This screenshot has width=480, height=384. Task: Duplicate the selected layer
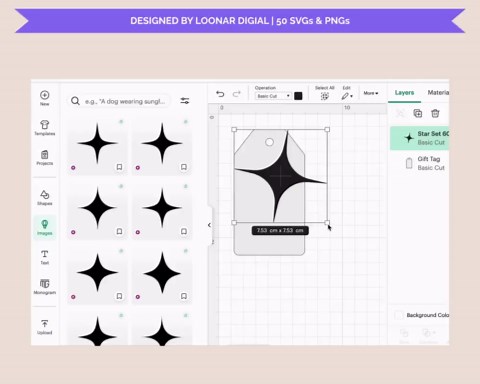[x=418, y=113]
